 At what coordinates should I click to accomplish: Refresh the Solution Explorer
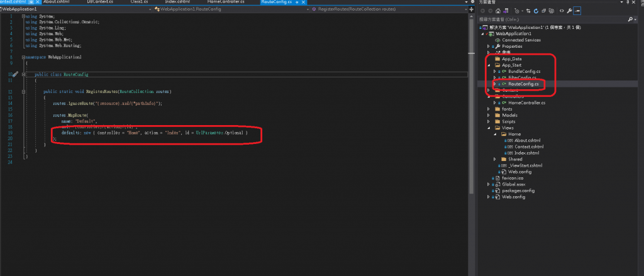(536, 11)
